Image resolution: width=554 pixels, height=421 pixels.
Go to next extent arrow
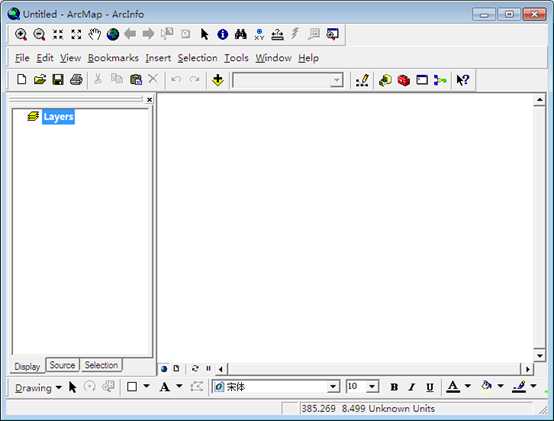(x=148, y=34)
